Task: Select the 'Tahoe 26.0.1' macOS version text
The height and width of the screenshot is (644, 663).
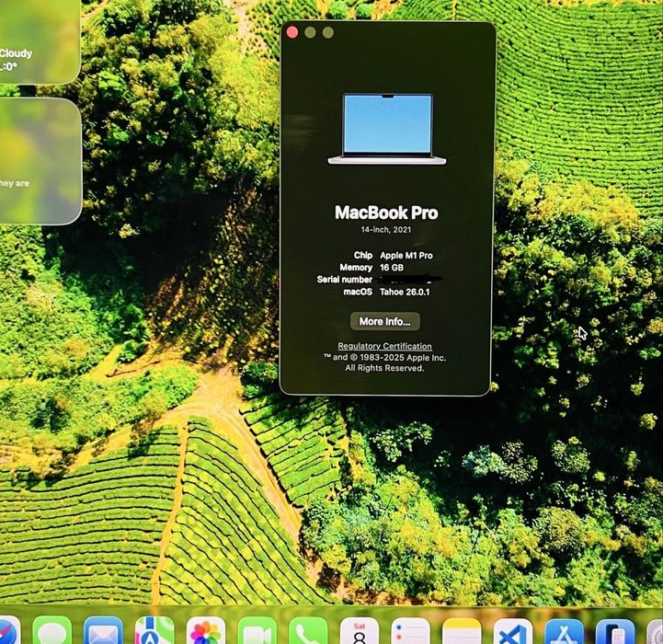Action: (405, 292)
